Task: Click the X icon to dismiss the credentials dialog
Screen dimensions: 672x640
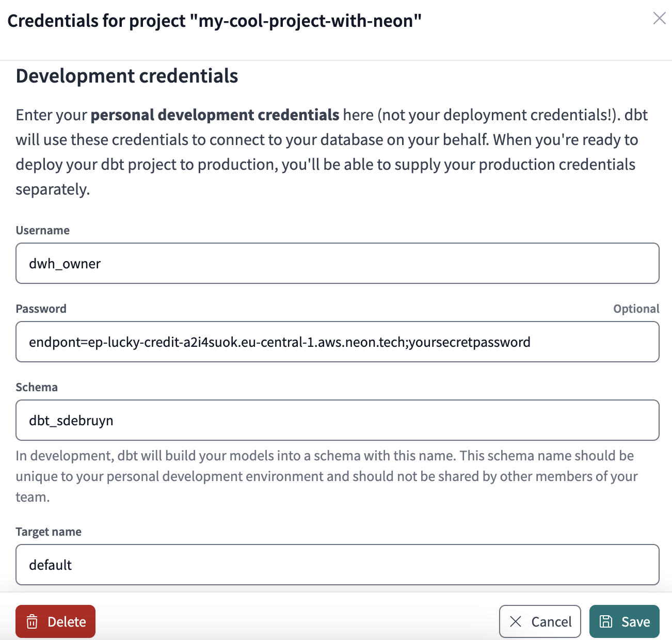Action: 659,19
